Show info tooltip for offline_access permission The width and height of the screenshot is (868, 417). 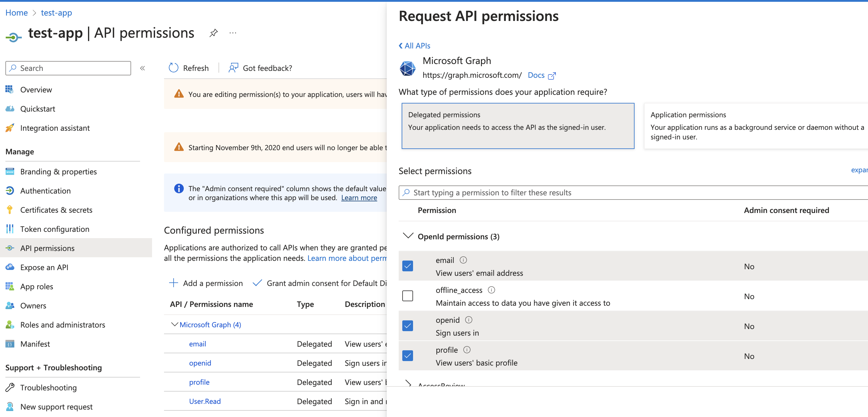tap(491, 290)
